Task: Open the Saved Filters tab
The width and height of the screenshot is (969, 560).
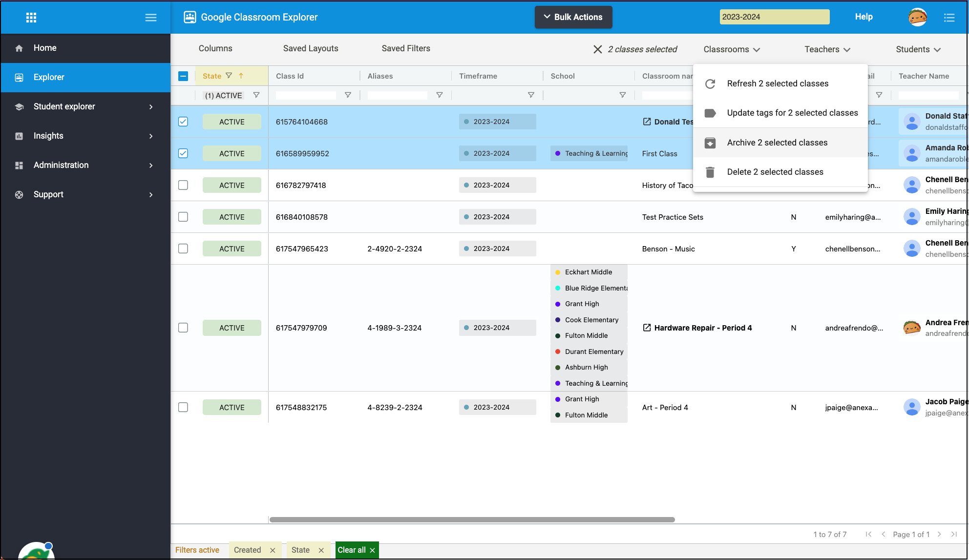Action: (x=406, y=48)
